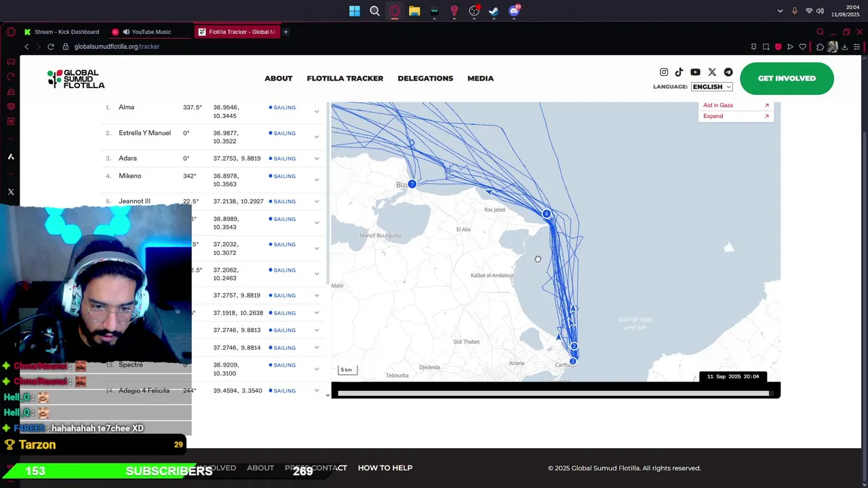Screen dimensions: 868x488
Task: Open GX Corner from Opera sidebar
Action: 11,62
